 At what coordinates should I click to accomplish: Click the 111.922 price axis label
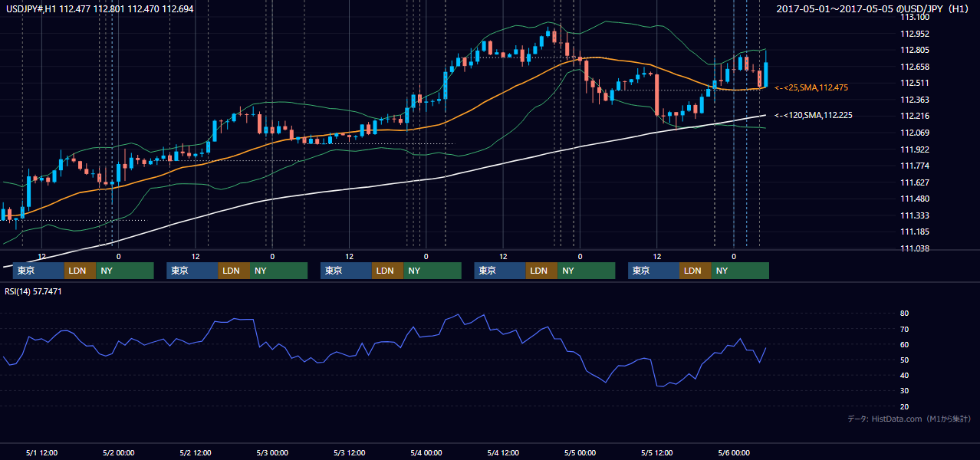click(x=916, y=149)
